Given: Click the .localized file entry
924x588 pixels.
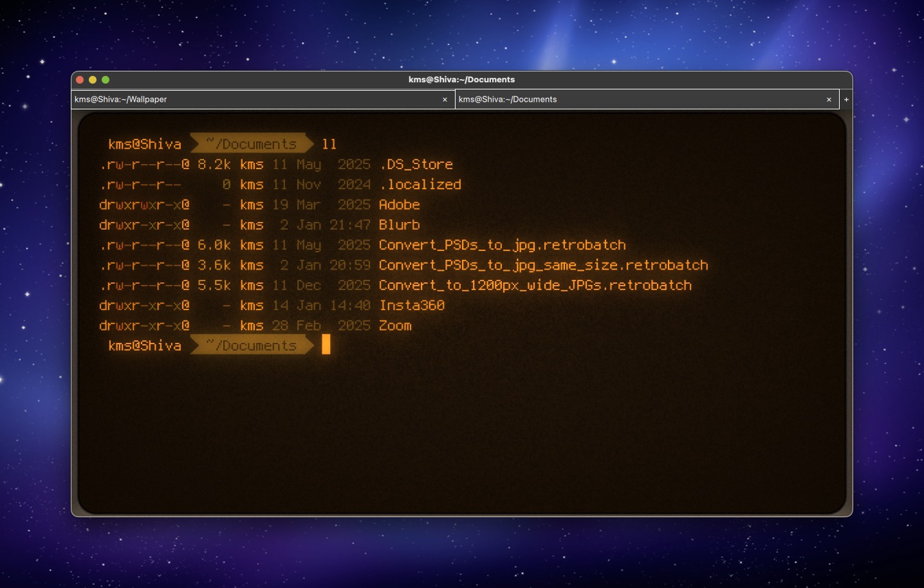Looking at the screenshot, I should (420, 185).
